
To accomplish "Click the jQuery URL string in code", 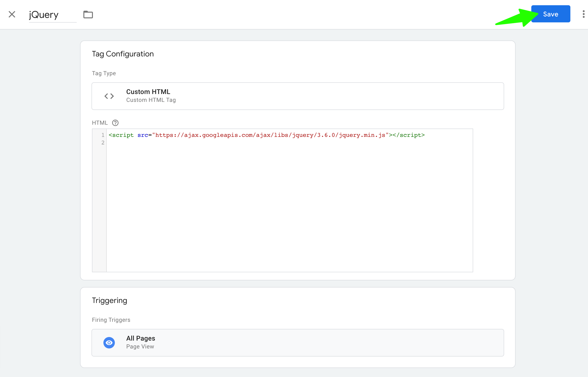I will [270, 135].
